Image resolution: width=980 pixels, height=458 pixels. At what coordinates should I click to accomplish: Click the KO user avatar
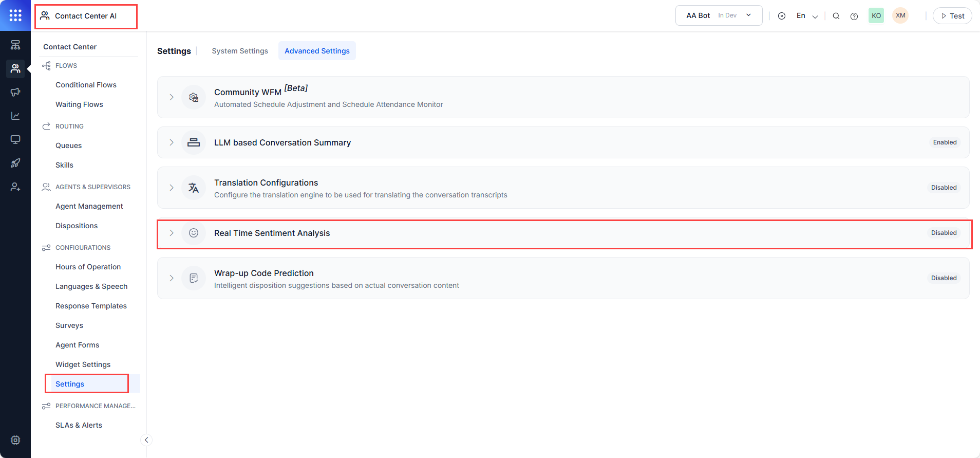point(876,15)
